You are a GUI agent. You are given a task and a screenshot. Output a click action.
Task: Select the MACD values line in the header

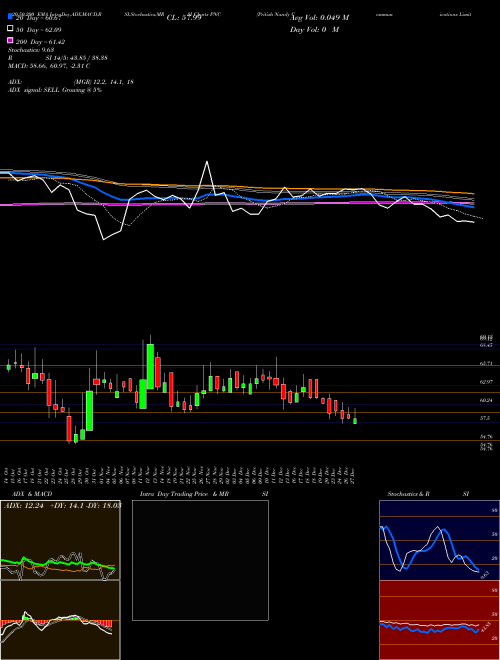(x=49, y=66)
